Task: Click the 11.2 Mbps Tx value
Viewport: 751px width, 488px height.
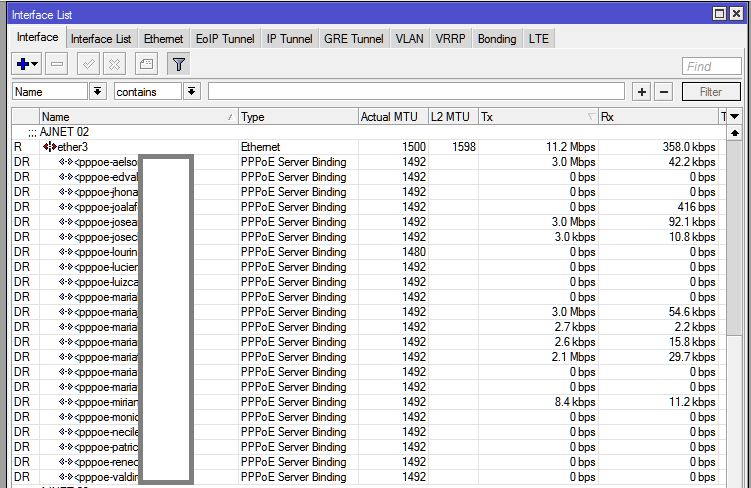Action: pyautogui.click(x=570, y=147)
